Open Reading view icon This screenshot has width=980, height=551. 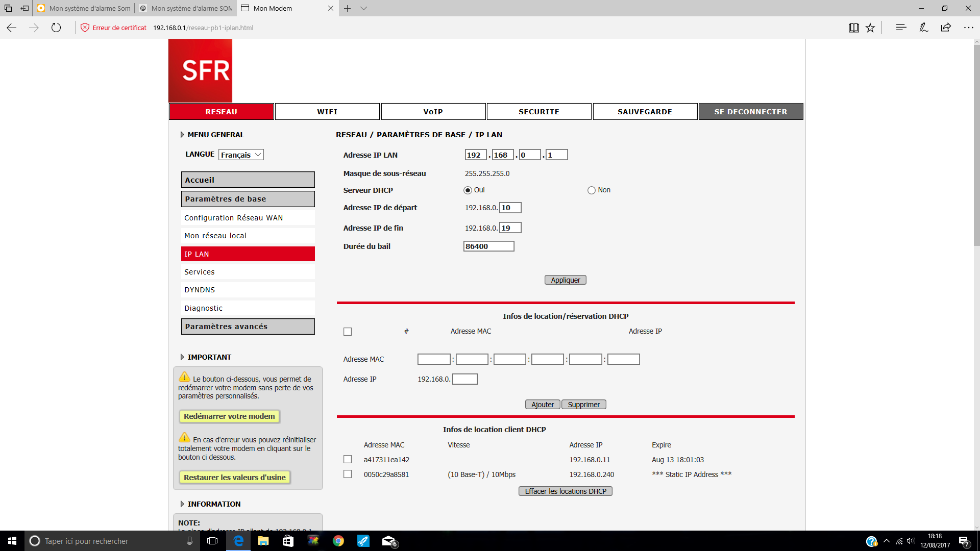click(853, 28)
